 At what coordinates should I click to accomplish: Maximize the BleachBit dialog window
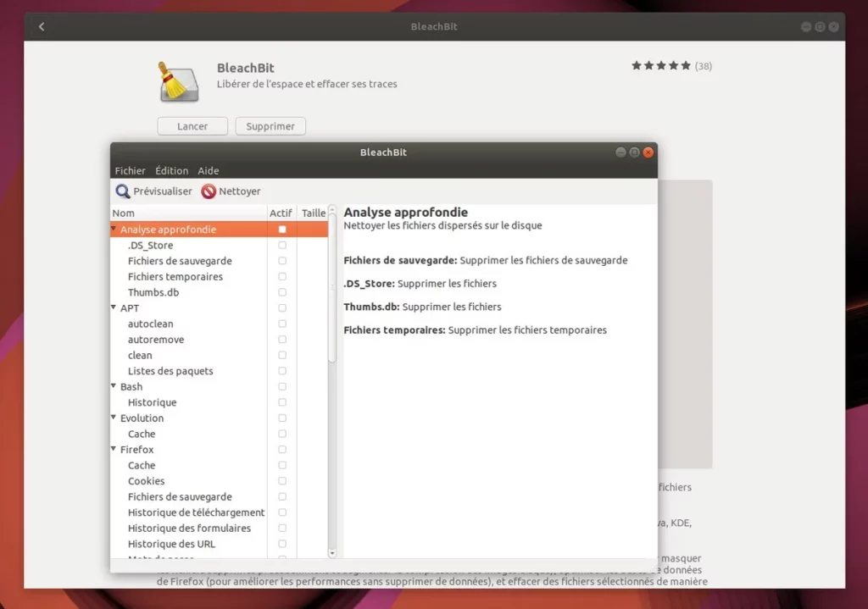coord(634,152)
